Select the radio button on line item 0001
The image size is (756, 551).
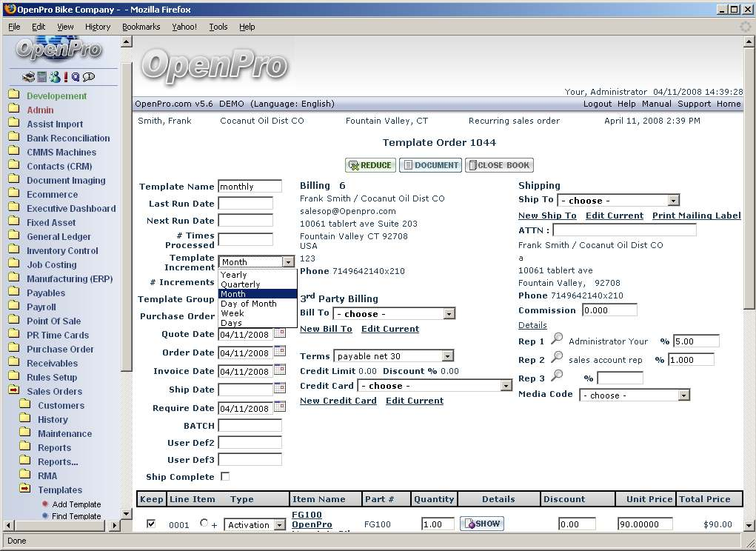(x=204, y=523)
